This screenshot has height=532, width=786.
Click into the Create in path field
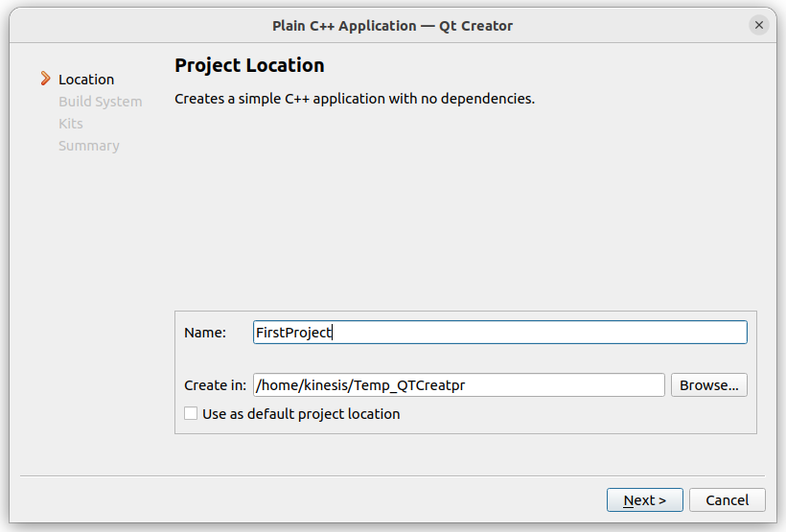459,384
